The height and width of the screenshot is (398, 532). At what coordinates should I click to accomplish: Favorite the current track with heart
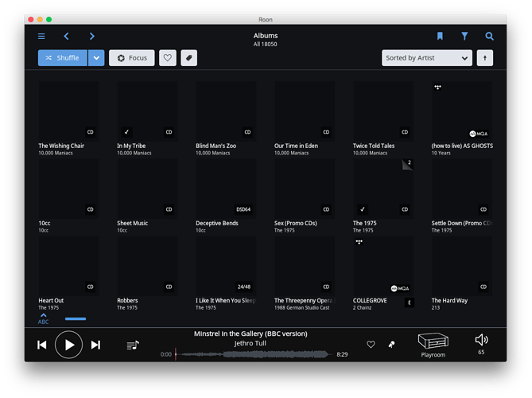(x=371, y=345)
